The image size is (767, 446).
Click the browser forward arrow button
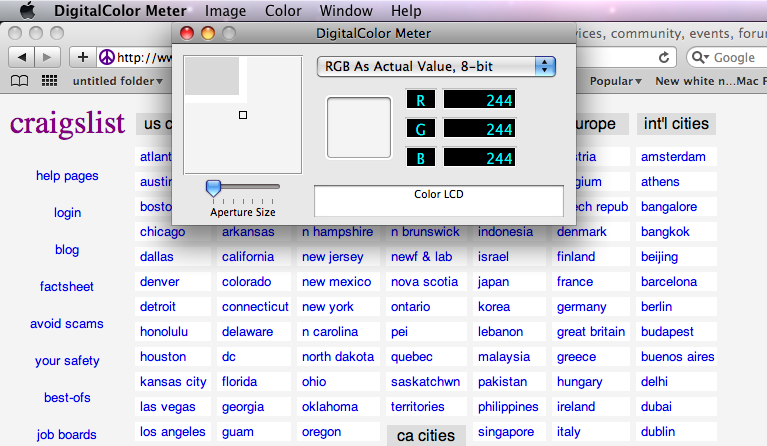tap(47, 57)
